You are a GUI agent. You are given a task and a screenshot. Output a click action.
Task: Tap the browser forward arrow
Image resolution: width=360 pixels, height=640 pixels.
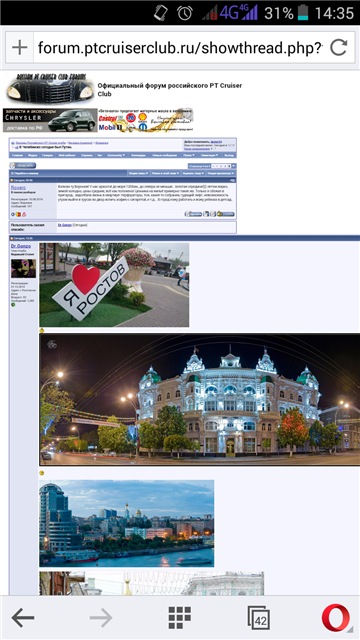point(101,618)
